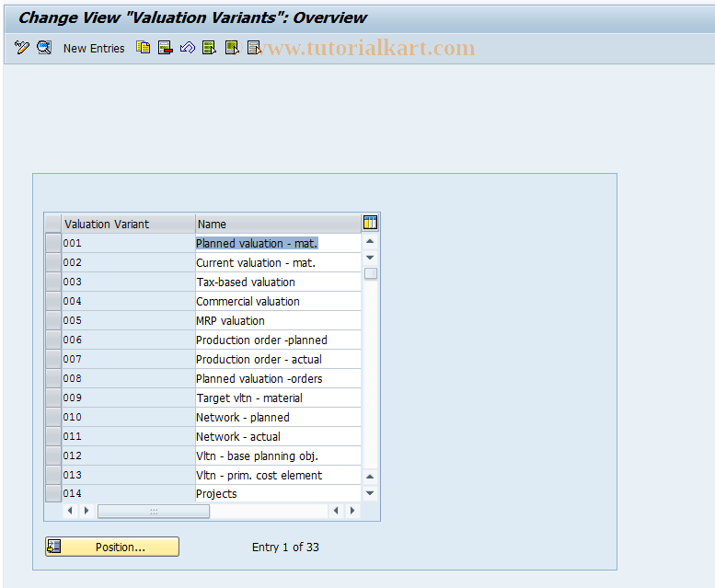The image size is (715, 588).
Task: Select row selector for variant 013
Action: coord(53,475)
